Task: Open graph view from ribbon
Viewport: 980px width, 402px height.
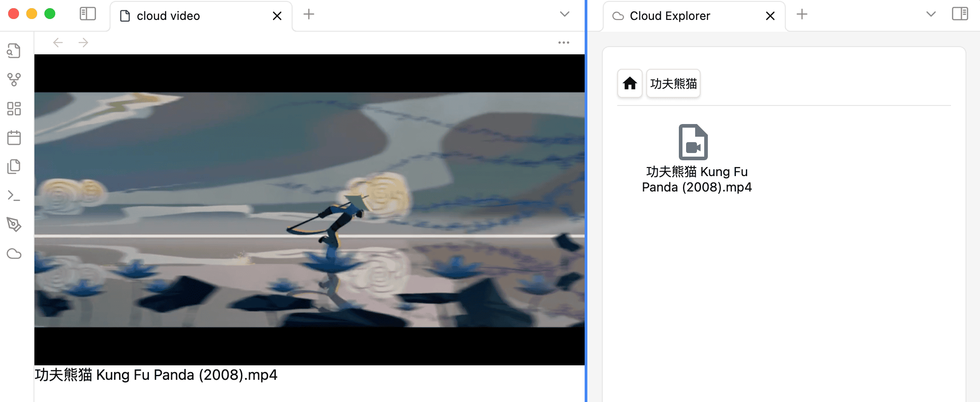Action: point(14,80)
